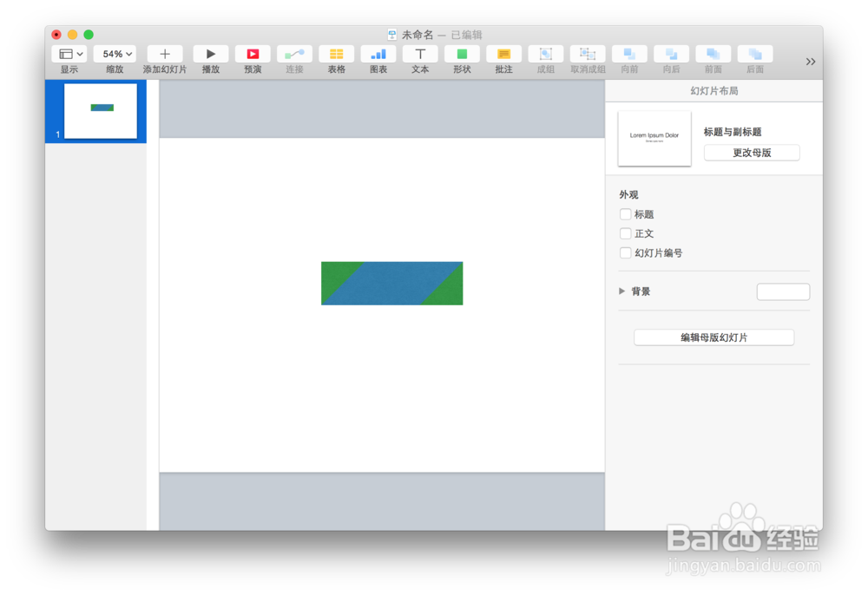Click the 更改母版 button
Viewport: 868px width, 595px height.
(752, 153)
